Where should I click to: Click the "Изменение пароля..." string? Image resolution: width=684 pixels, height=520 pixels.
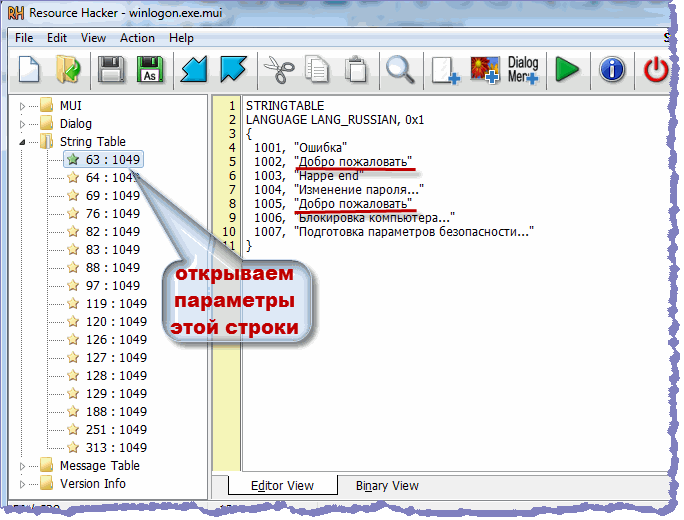tap(359, 190)
